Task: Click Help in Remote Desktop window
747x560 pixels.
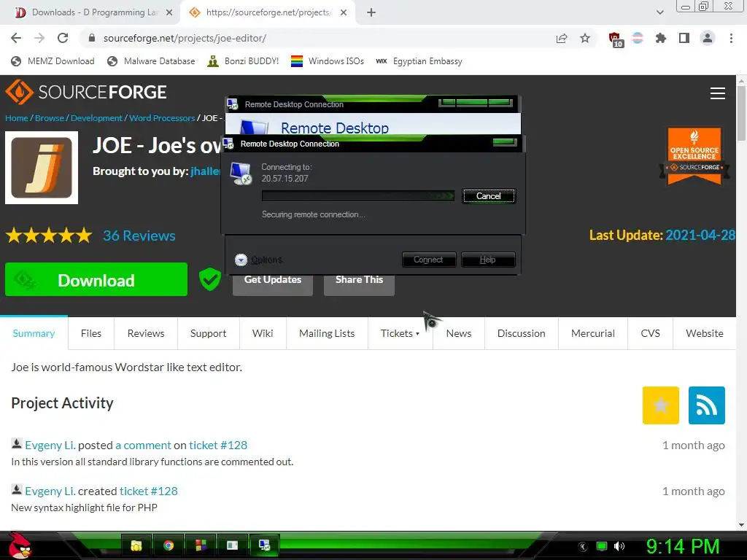Action: [x=488, y=260]
